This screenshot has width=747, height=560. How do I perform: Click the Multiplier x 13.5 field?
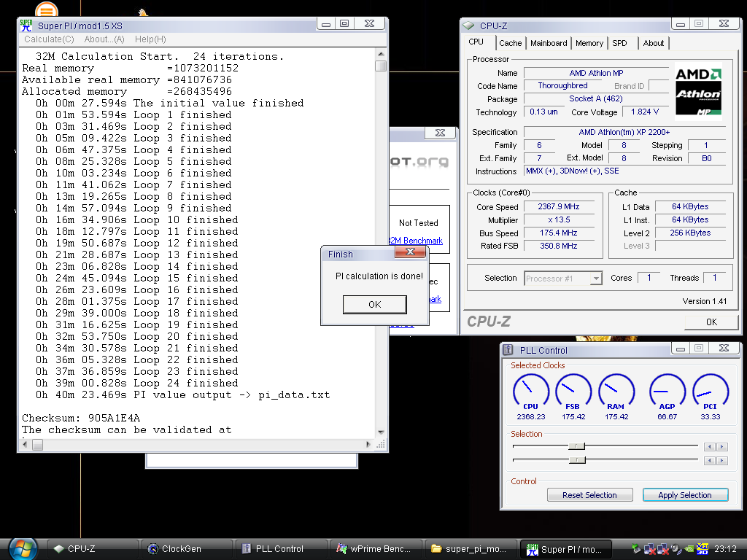[x=559, y=220]
